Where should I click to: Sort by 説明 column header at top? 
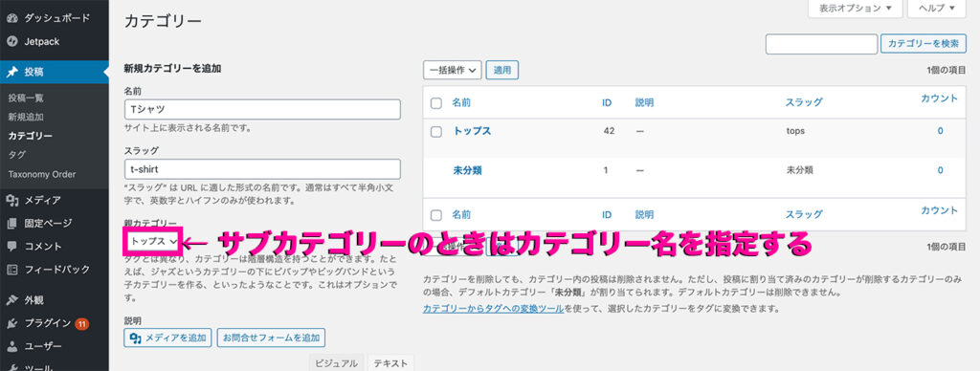(x=644, y=102)
